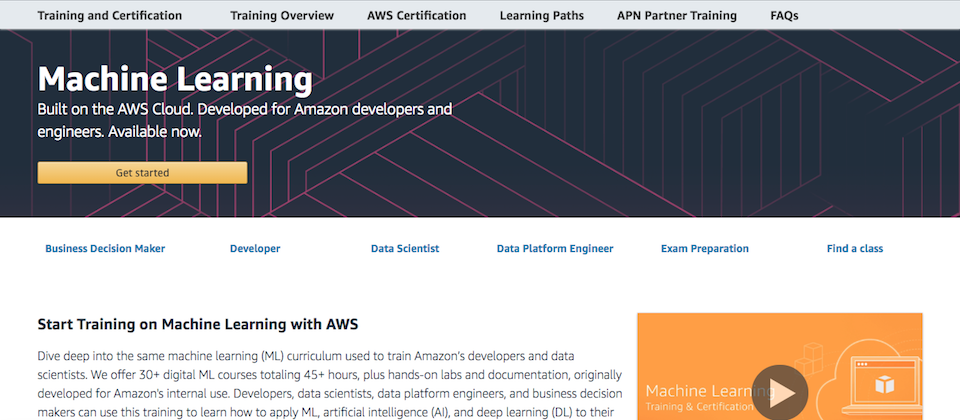The height and width of the screenshot is (420, 960).
Task: Click the hero banner subtitle text
Action: pyautogui.click(x=245, y=121)
